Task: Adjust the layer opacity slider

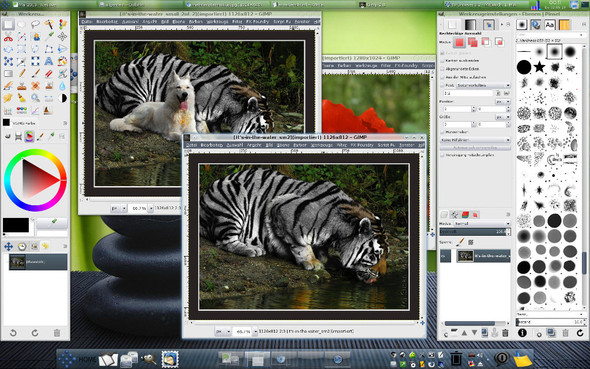Action: point(475,232)
